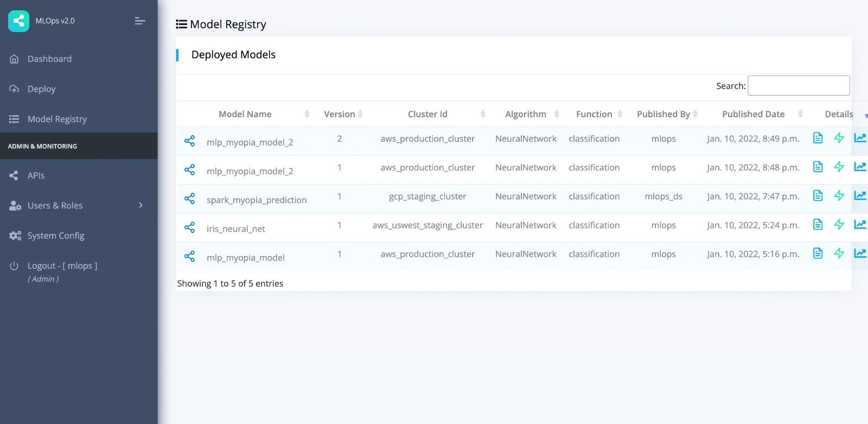868x424 pixels.
Task: Open the APIs section link
Action: [36, 176]
